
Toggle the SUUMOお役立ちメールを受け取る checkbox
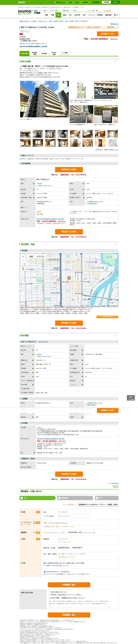45,572
